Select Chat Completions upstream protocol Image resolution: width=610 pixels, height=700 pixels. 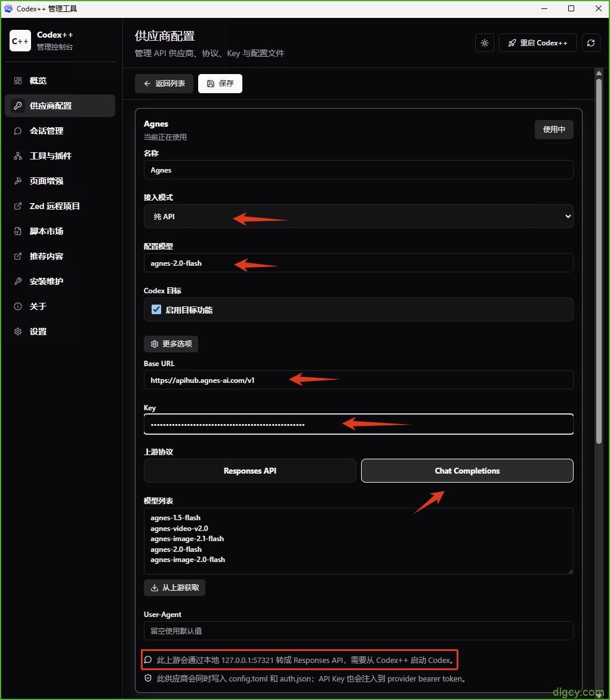467,471
